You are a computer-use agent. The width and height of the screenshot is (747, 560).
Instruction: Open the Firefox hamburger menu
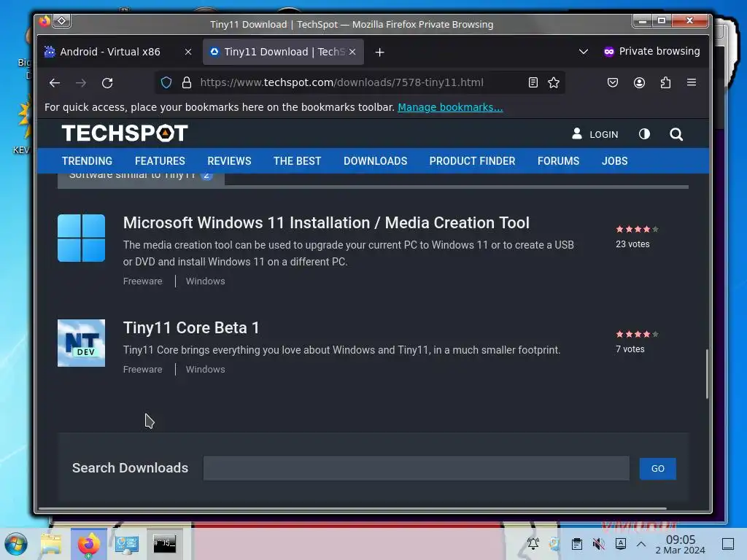(x=692, y=82)
